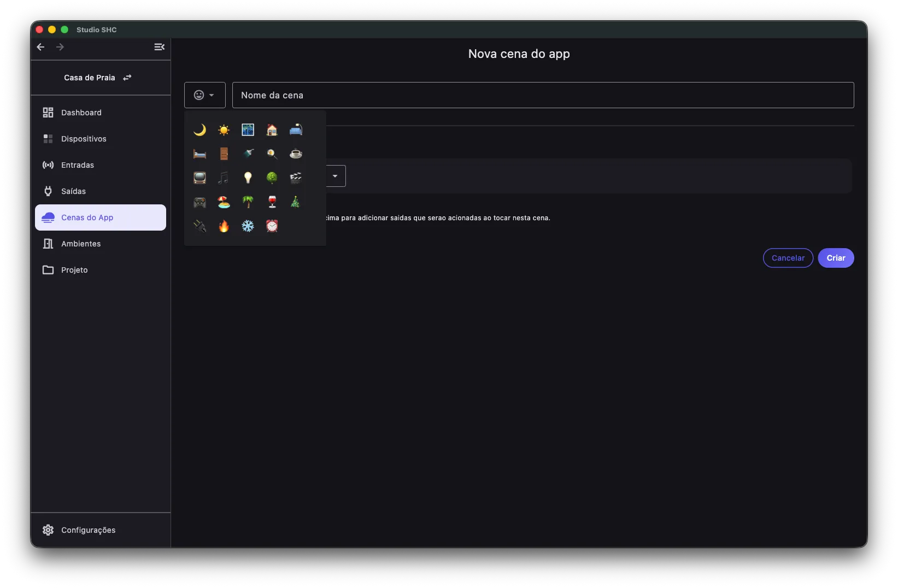Choose the green tree emoji
This screenshot has width=898, height=588.
(272, 178)
